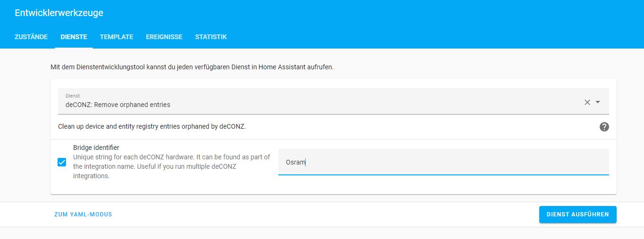Click the question mark help icon
Viewport: 644px width, 239px height.
tap(604, 127)
